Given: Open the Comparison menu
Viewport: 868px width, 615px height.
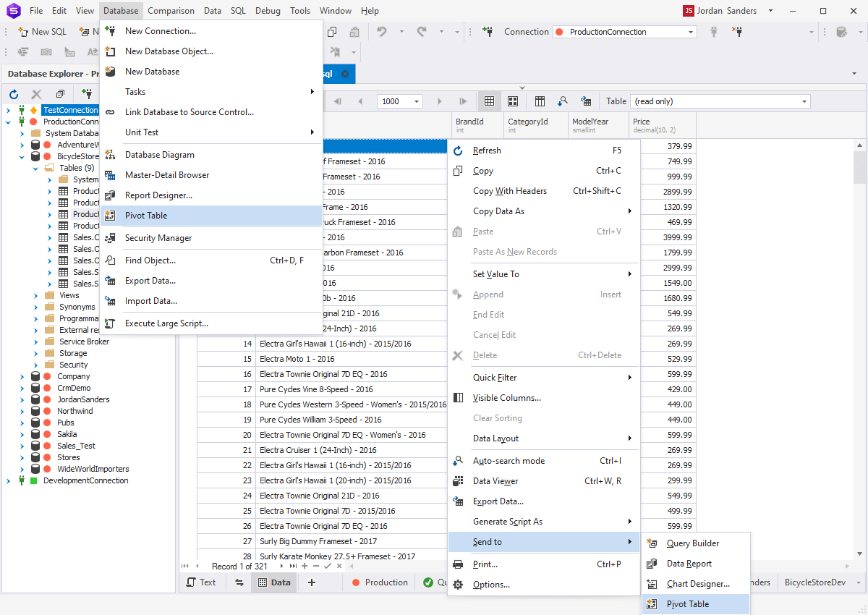Looking at the screenshot, I should pyautogui.click(x=171, y=11).
